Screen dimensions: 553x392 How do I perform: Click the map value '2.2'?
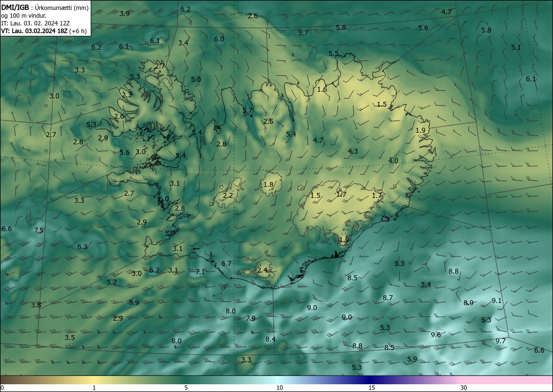228,196
